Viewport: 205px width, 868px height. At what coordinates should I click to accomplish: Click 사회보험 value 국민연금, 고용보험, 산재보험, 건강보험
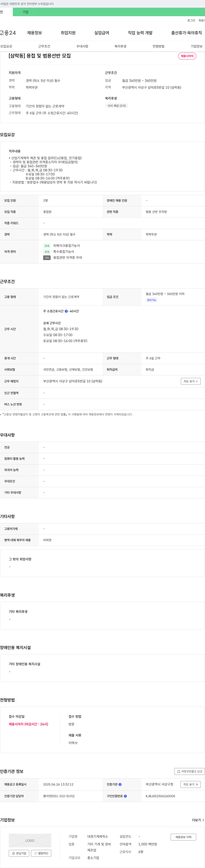pyautogui.click(x=68, y=370)
